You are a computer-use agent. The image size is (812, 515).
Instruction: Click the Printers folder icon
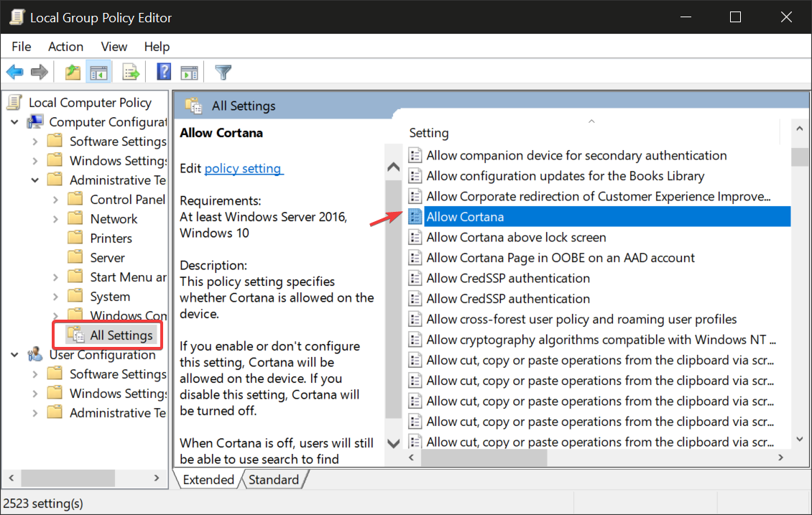(x=75, y=238)
